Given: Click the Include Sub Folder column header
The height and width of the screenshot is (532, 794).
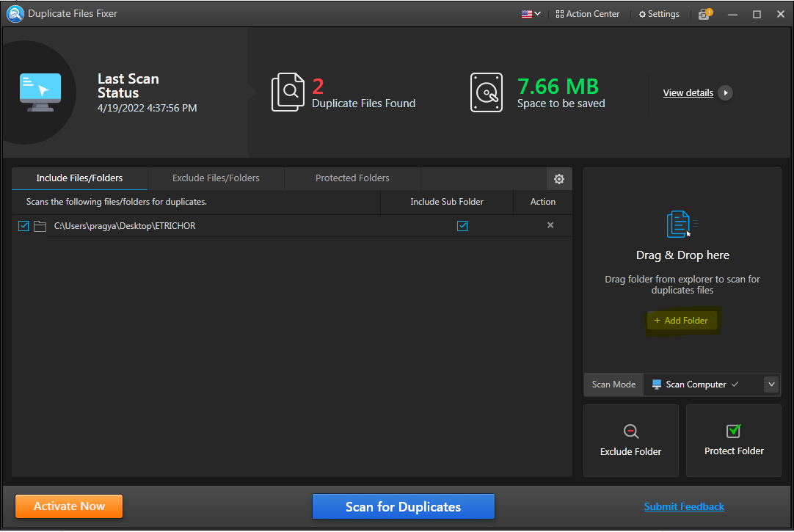Looking at the screenshot, I should 447,202.
